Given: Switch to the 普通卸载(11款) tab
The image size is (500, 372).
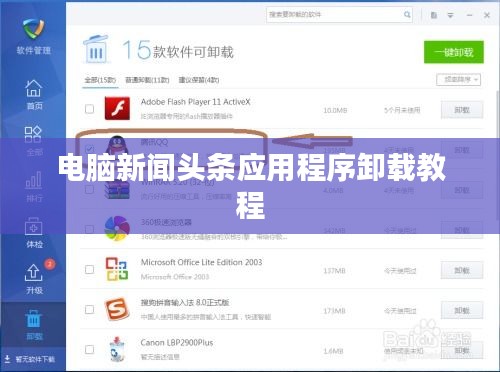Looking at the screenshot, I should (x=147, y=80).
